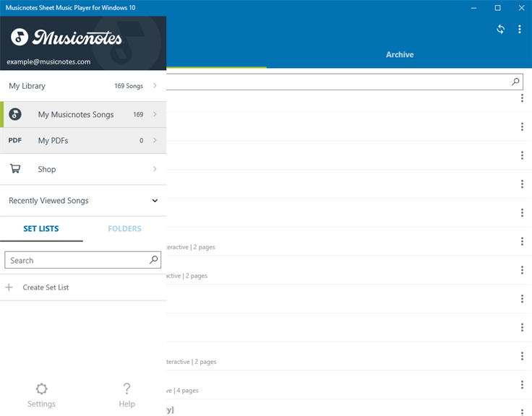Viewport: 532px width, 416px height.
Task: Click the '169' count beside My Musicnotes Songs
Action: pyautogui.click(x=138, y=114)
